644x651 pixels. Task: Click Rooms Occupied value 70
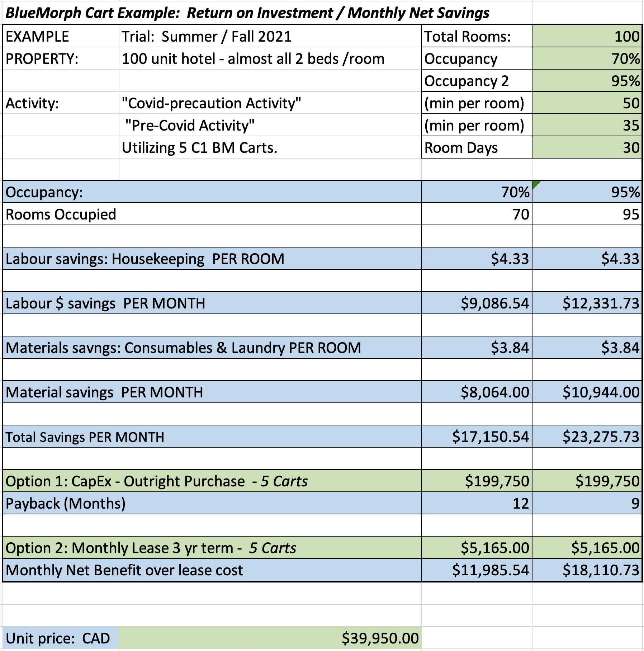(x=477, y=214)
